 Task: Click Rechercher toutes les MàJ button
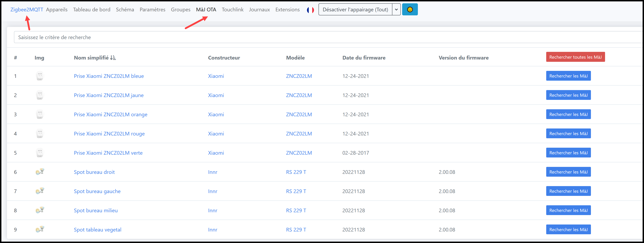point(575,57)
